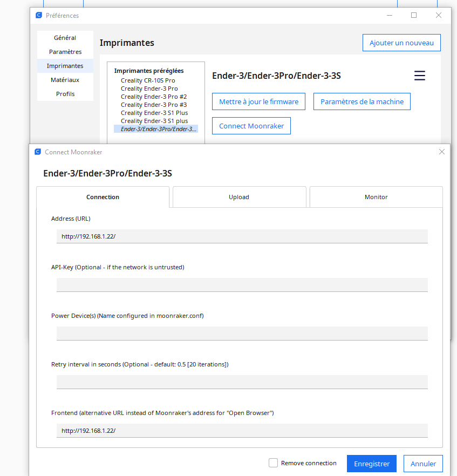The width and height of the screenshot is (457, 476).
Task: Select Imprimantes in Préférences sidebar
Action: pyautogui.click(x=65, y=66)
